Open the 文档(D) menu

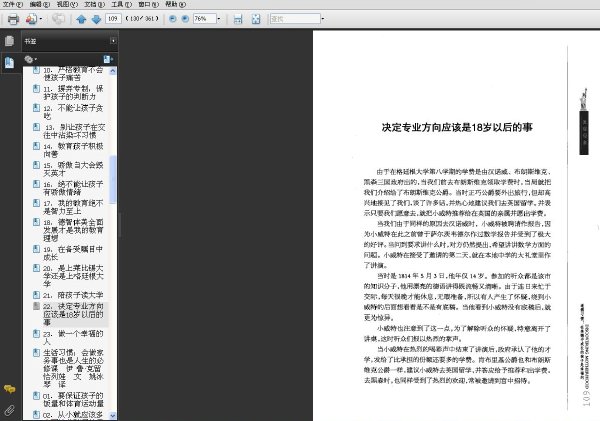pyautogui.click(x=94, y=4)
